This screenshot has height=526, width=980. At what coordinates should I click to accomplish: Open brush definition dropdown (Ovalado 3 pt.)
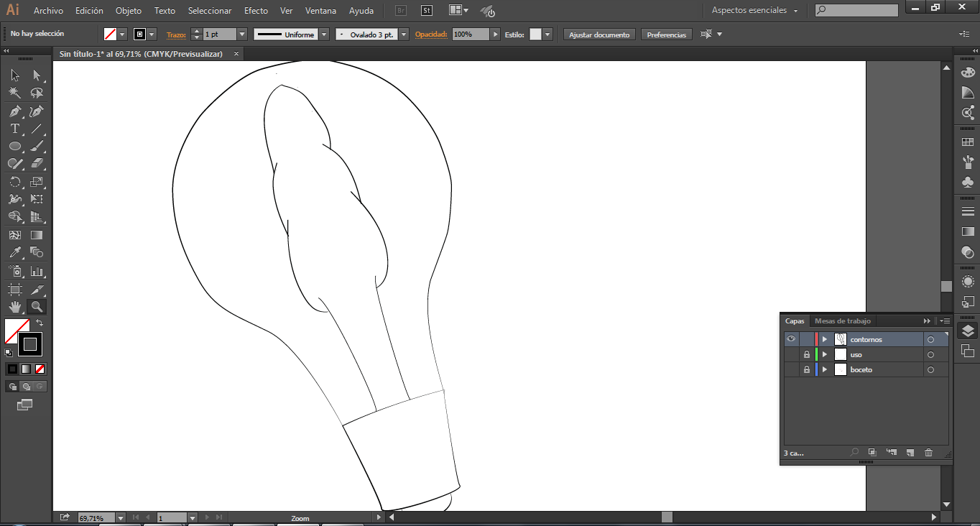tap(404, 34)
